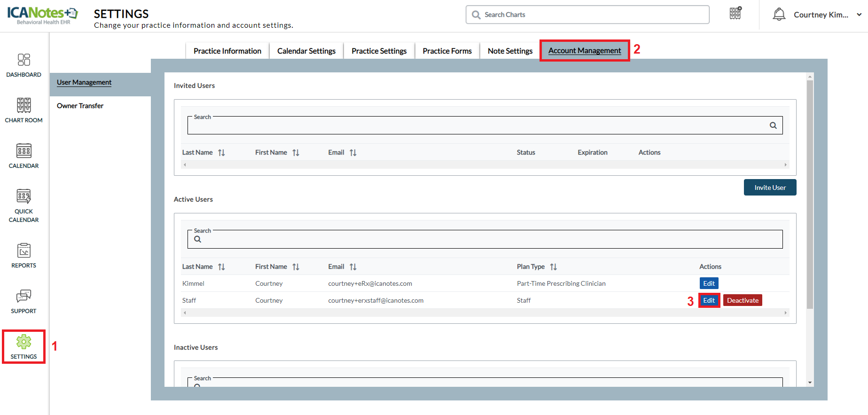Image resolution: width=868 pixels, height=415 pixels.
Task: Edit the Kimmel user row
Action: tap(709, 283)
